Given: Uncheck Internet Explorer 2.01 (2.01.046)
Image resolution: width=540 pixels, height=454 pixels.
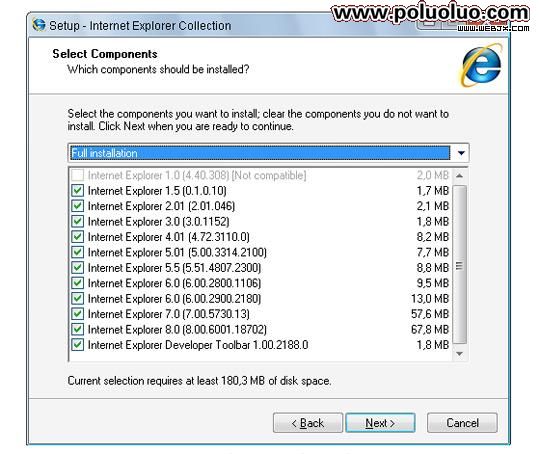Looking at the screenshot, I should point(77,206).
